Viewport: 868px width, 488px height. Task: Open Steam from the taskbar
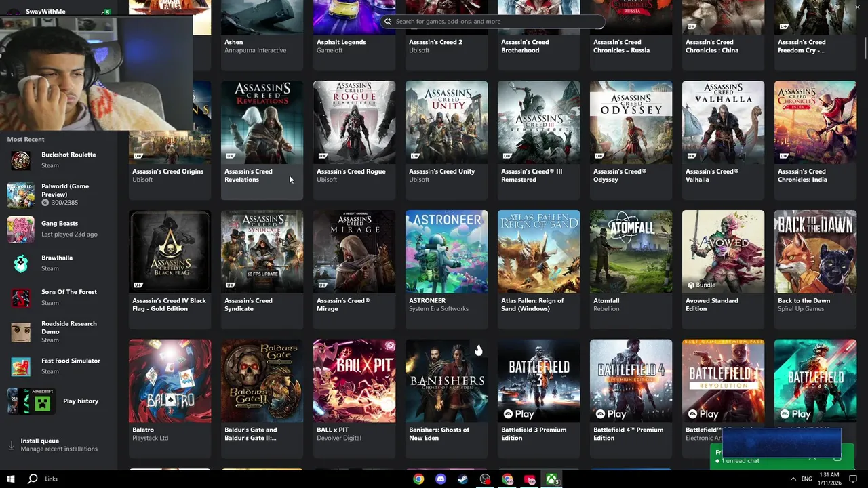pyautogui.click(x=462, y=479)
